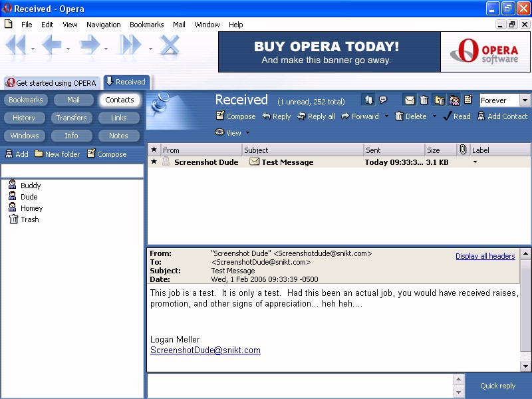Toggle threaded view speech bubble icon

coord(383,100)
